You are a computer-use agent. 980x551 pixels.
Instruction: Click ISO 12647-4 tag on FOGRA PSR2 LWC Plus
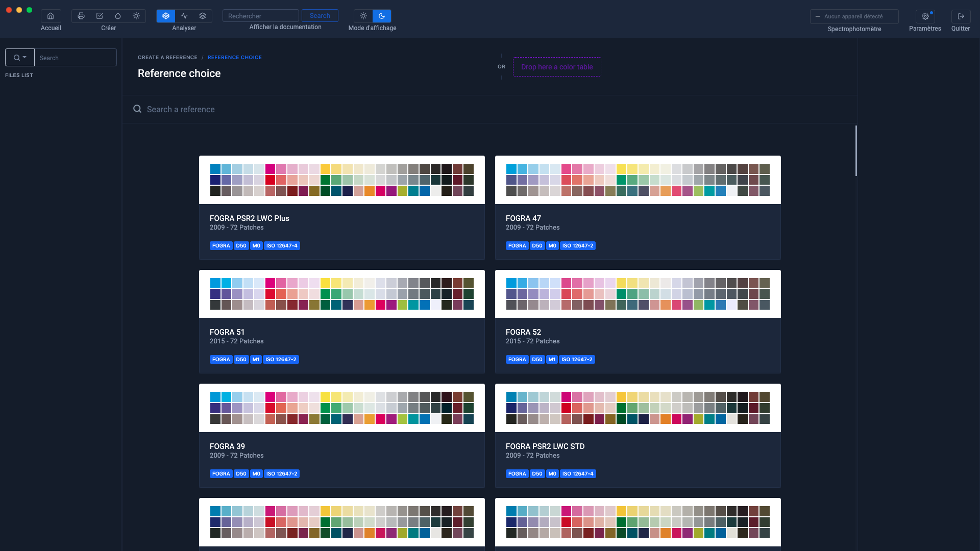click(x=282, y=245)
